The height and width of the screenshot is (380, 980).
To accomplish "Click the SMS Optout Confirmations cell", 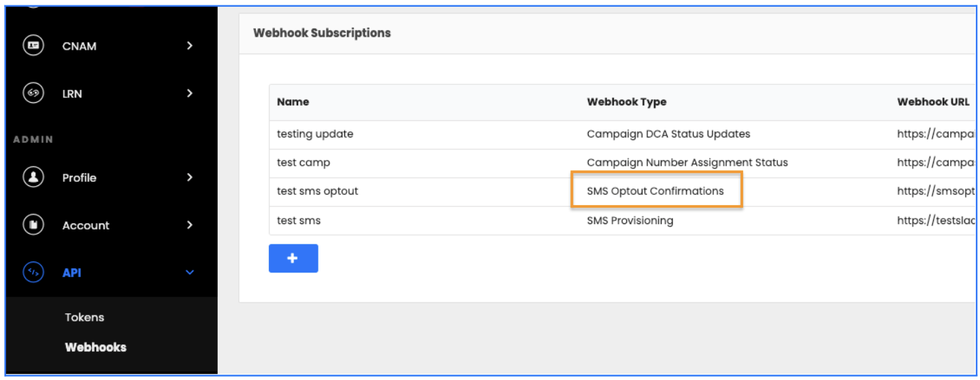I will tap(655, 191).
